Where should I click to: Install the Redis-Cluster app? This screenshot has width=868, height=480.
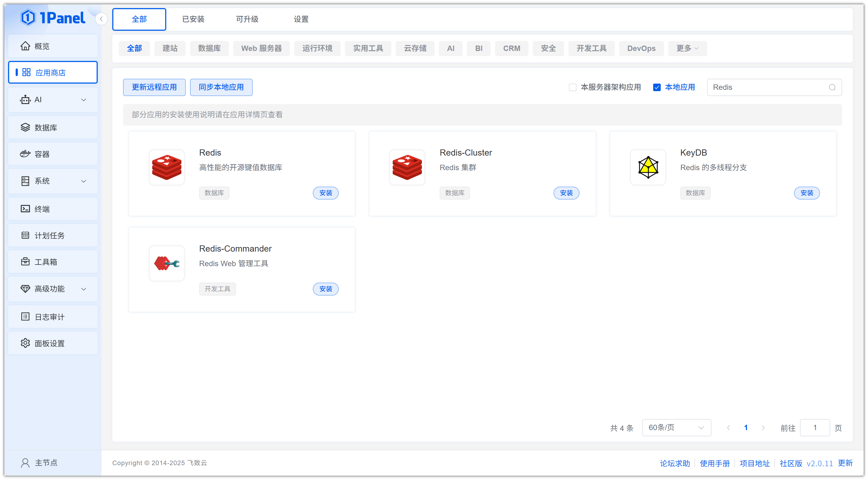[x=566, y=193]
